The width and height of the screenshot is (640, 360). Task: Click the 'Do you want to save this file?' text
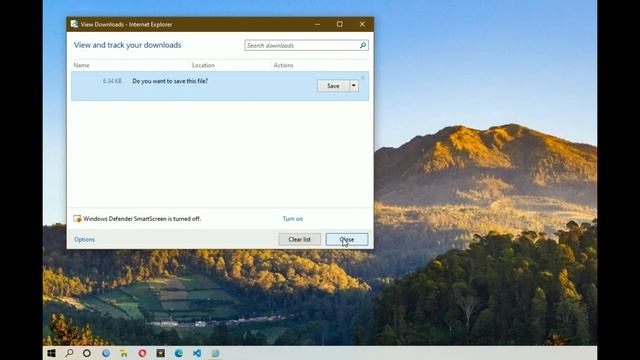click(x=170, y=81)
